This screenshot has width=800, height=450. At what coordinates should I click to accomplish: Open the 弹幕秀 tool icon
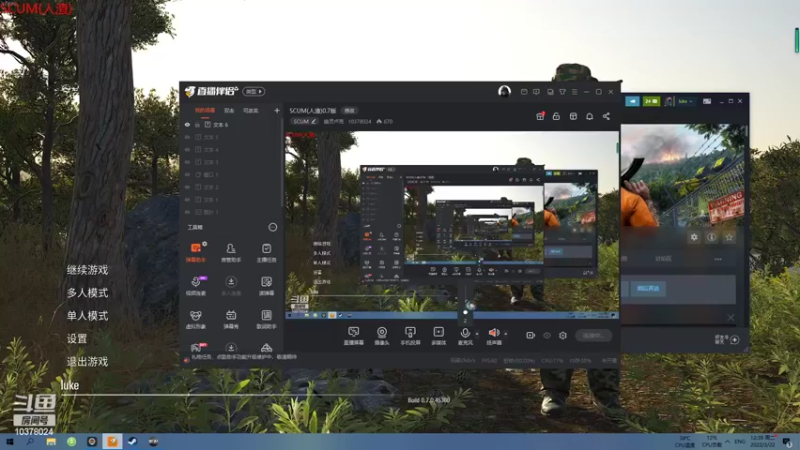(231, 319)
